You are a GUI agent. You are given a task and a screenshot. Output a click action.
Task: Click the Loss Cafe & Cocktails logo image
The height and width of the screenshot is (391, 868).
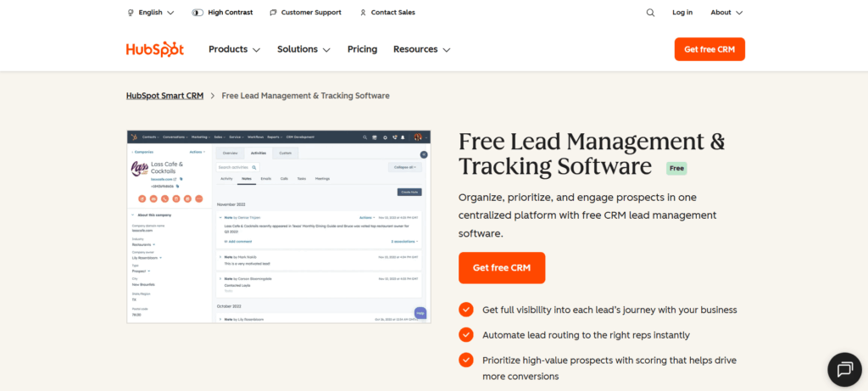[x=140, y=169]
